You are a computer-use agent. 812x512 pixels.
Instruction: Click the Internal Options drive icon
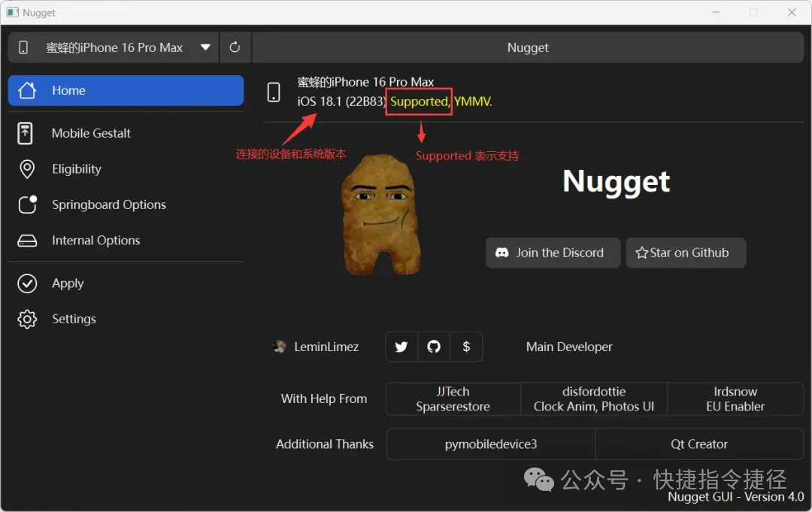pyautogui.click(x=27, y=241)
